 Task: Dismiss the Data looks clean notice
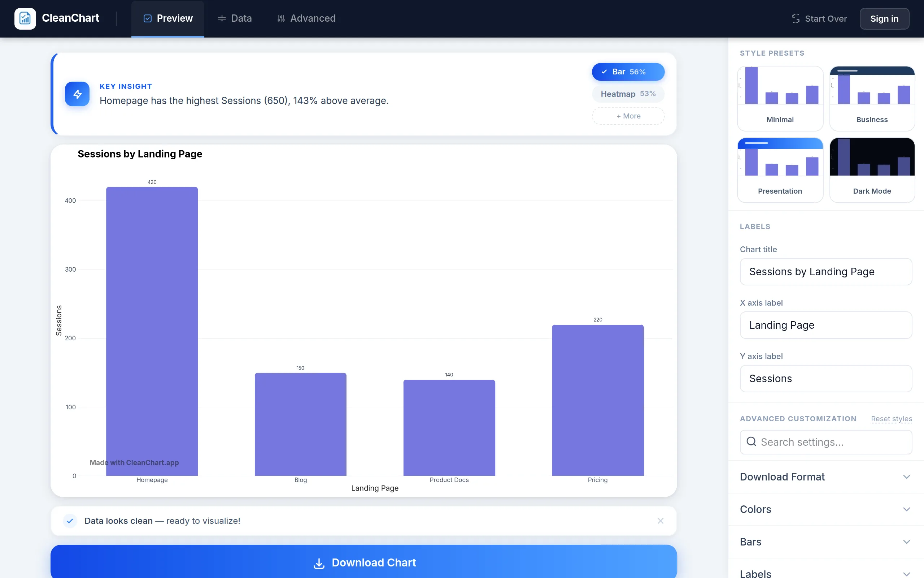pyautogui.click(x=661, y=521)
